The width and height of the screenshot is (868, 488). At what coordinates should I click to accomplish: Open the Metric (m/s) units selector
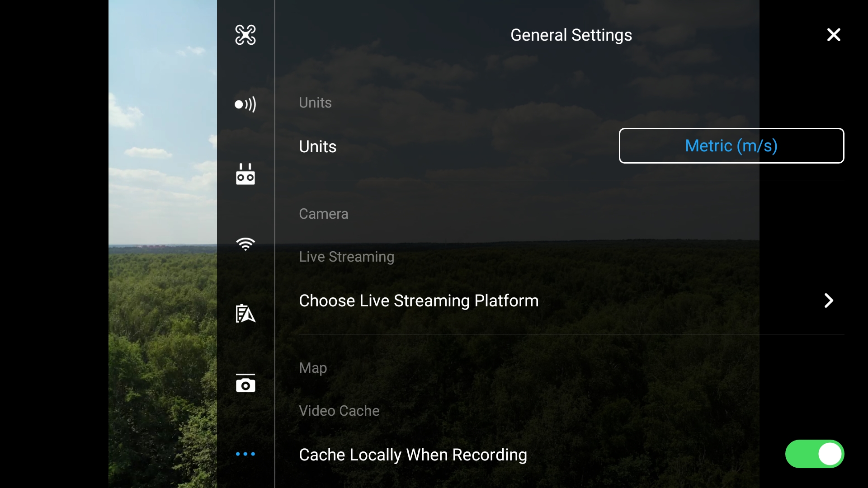click(731, 145)
